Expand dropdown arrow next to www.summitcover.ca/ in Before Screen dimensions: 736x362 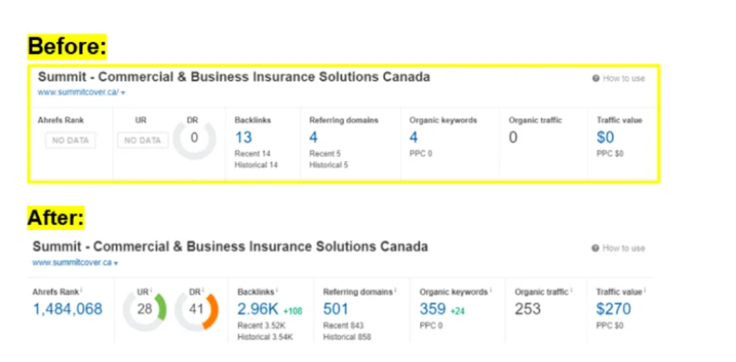(123, 93)
